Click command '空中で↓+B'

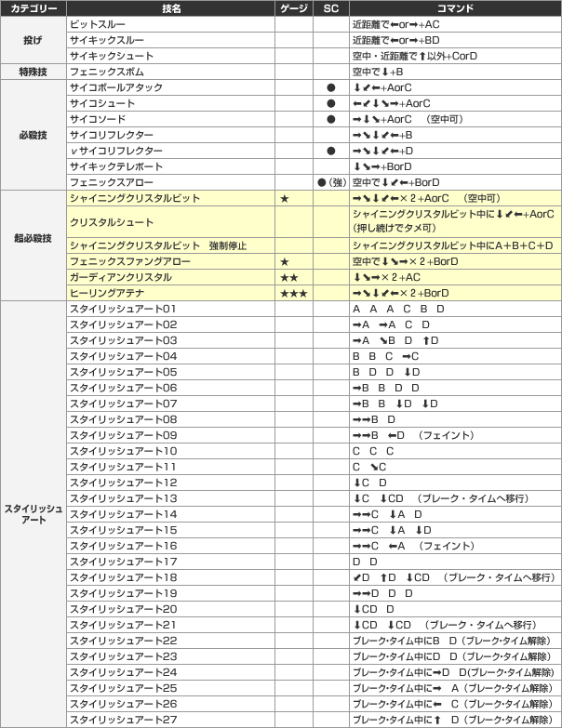378,72
